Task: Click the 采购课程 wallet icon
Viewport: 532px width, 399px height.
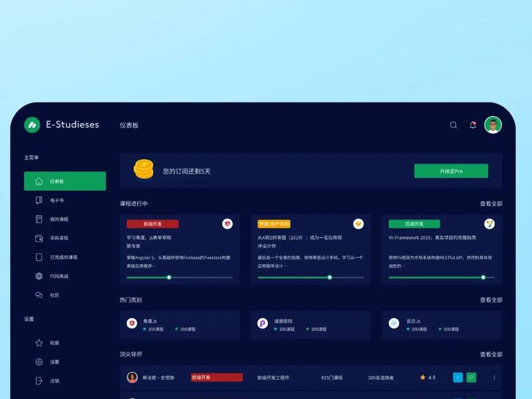Action: [39, 238]
